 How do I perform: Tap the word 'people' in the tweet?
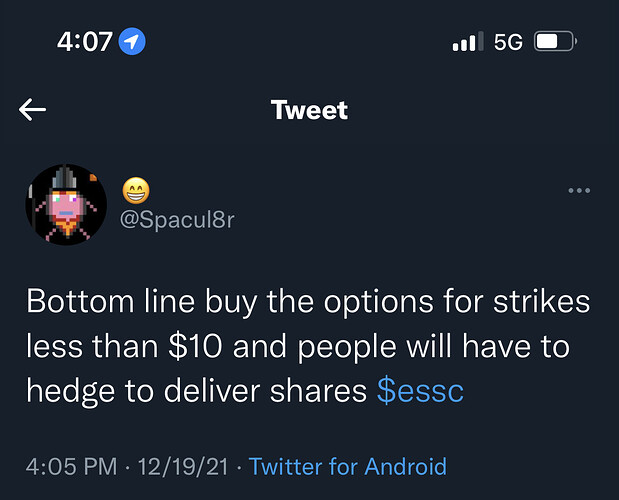347,348
